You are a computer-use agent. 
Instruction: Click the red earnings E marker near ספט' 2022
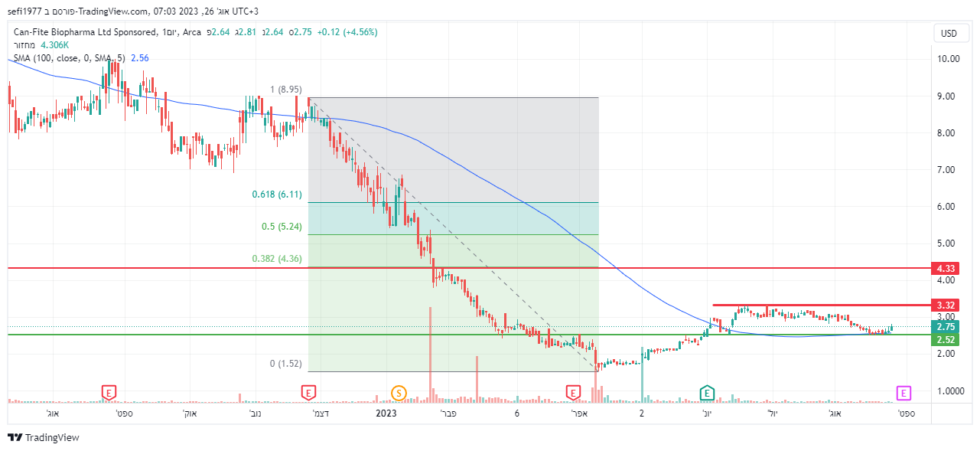[109, 393]
